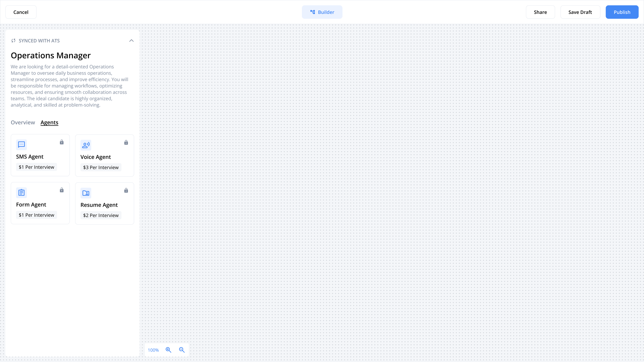Click the 100% zoom level indicator
The height and width of the screenshot is (362, 644).
153,350
